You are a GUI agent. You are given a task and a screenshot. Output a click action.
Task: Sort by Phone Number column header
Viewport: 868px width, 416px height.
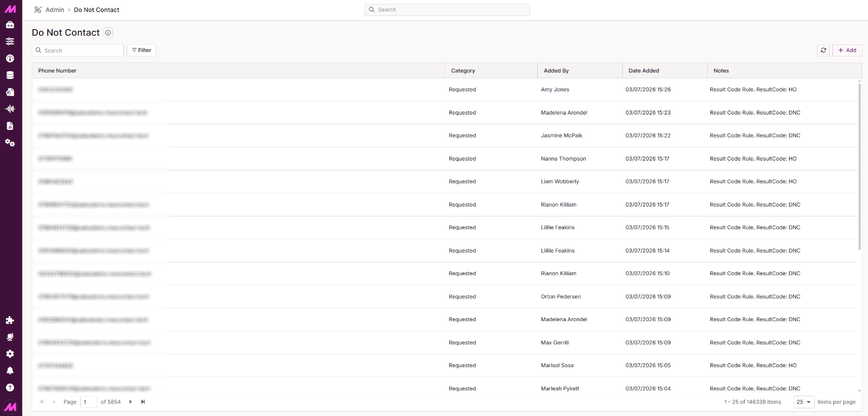[238, 71]
